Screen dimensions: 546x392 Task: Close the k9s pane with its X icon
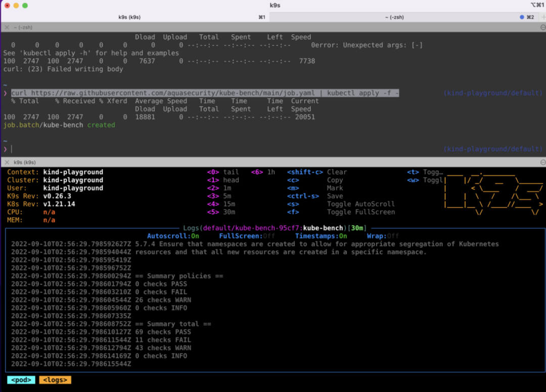click(x=7, y=162)
